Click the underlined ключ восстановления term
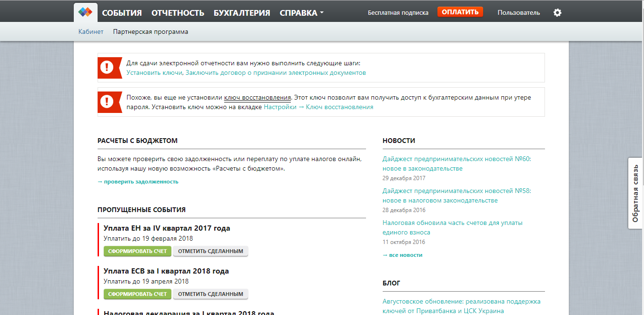 258,98
